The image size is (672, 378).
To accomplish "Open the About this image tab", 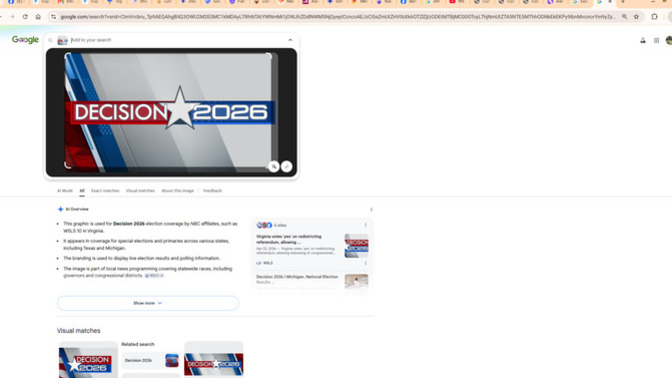I will 177,191.
